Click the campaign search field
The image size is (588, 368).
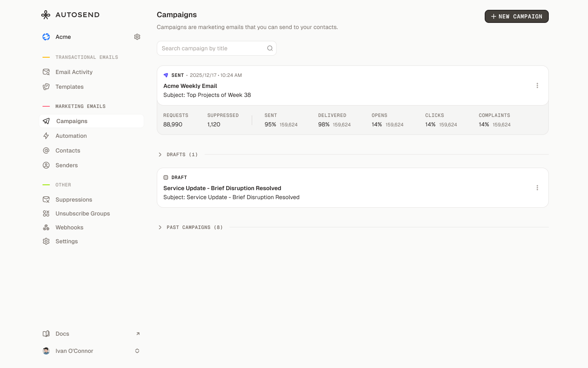(x=212, y=48)
